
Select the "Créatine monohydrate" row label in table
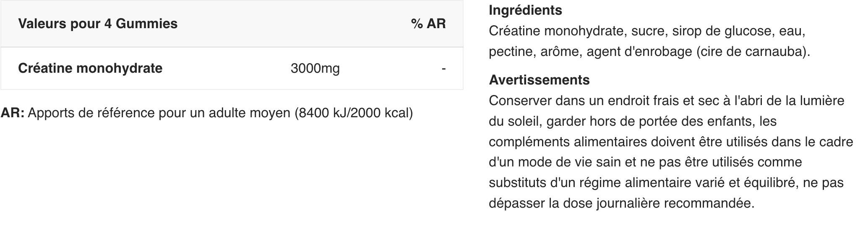tap(90, 68)
